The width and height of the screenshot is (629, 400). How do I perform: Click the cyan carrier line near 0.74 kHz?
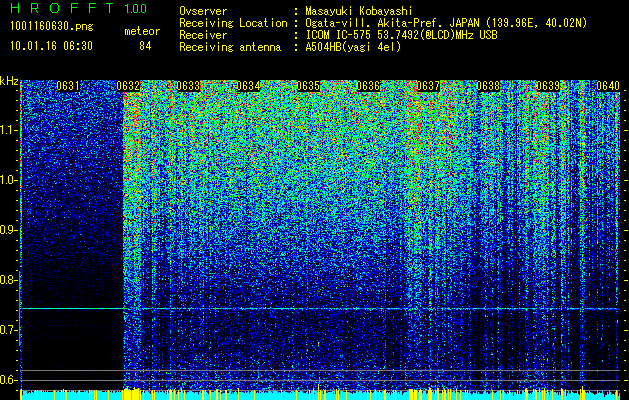(320, 309)
